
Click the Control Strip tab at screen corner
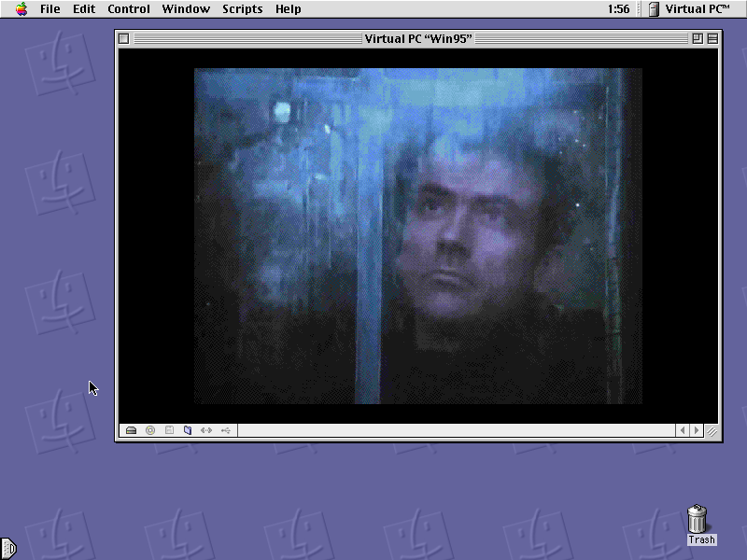(x=8, y=549)
